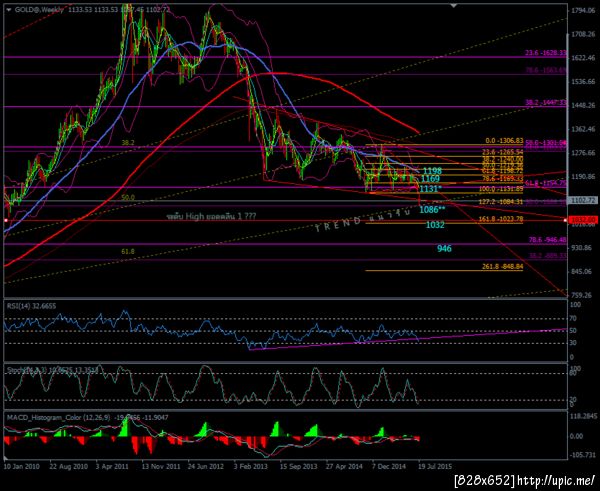Click the 930.86 price scale value

[583, 248]
